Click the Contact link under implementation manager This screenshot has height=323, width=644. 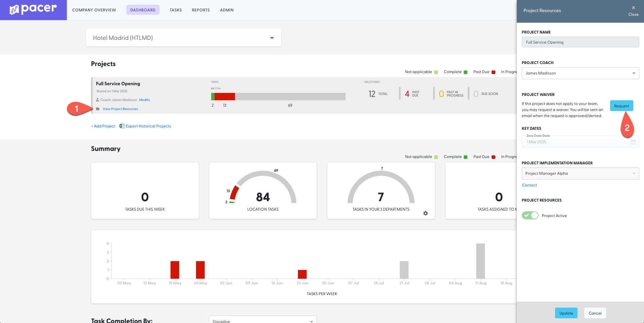tap(530, 185)
